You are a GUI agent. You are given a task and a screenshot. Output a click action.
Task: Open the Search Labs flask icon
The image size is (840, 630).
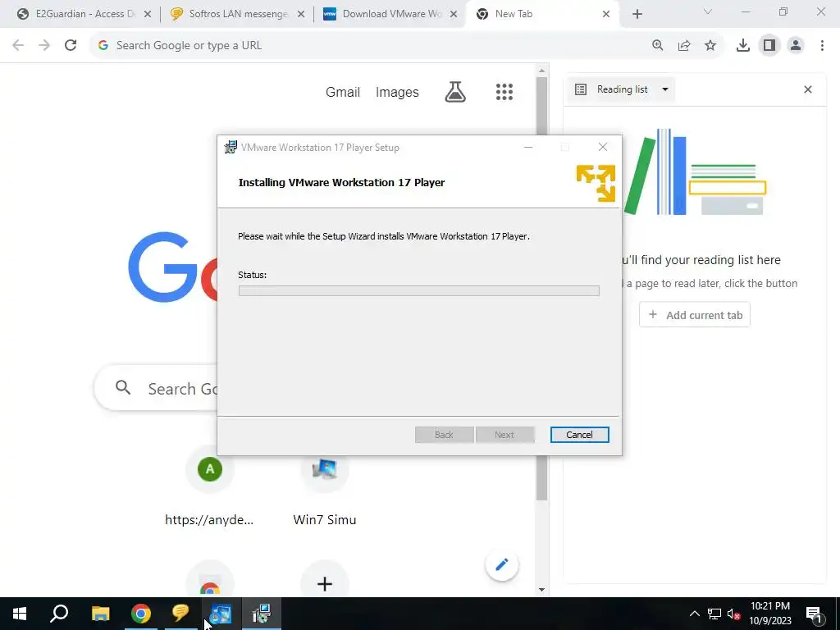455,92
